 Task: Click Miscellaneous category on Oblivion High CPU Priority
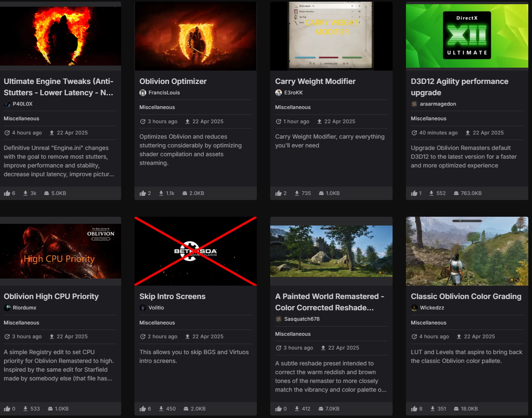[x=21, y=323]
